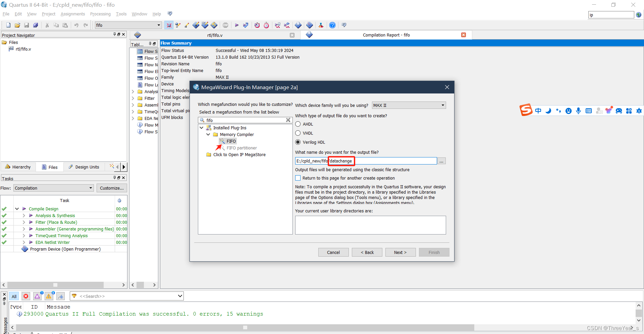Click Sogou input microphone icon

(x=579, y=111)
